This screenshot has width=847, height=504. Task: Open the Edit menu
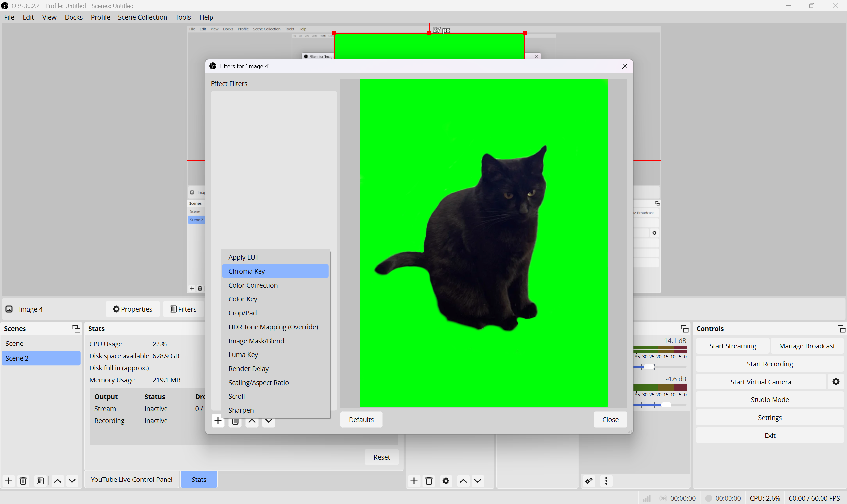(28, 17)
